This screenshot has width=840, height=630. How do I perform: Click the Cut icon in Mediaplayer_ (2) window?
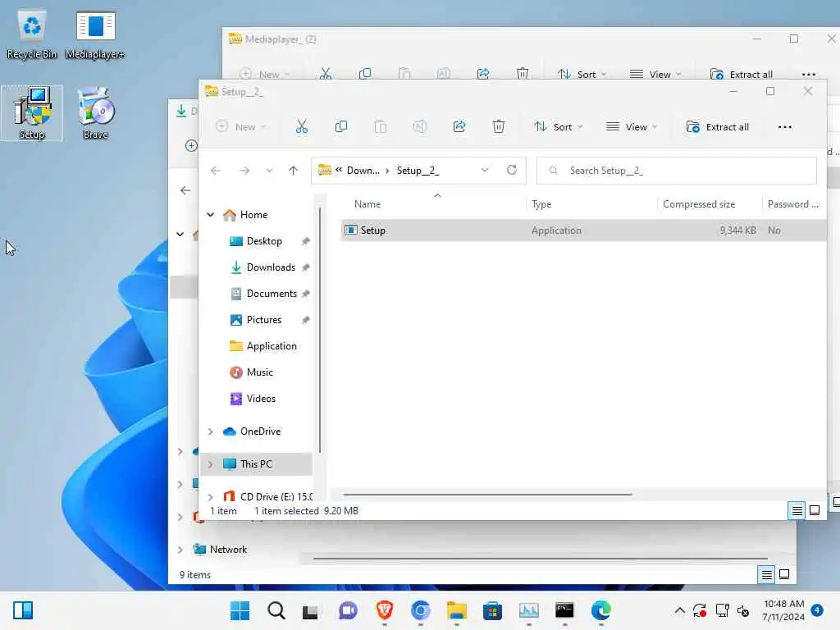[325, 74]
